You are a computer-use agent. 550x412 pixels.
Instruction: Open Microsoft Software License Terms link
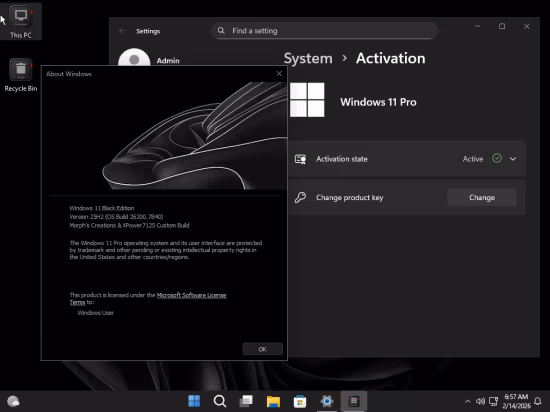pos(191,295)
